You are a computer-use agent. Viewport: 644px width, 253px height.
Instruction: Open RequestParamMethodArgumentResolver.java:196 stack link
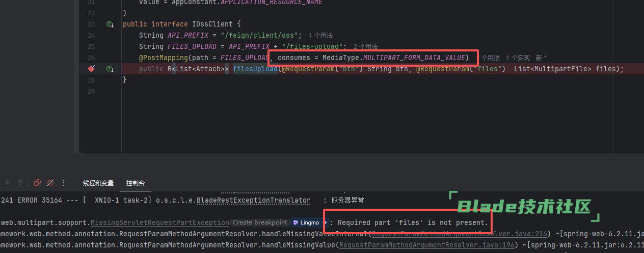(x=427, y=245)
